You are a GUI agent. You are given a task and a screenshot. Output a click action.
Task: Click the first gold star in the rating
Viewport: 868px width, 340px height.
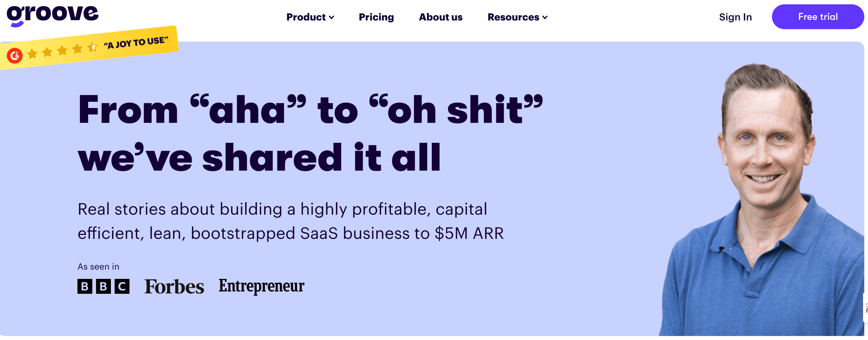(32, 54)
